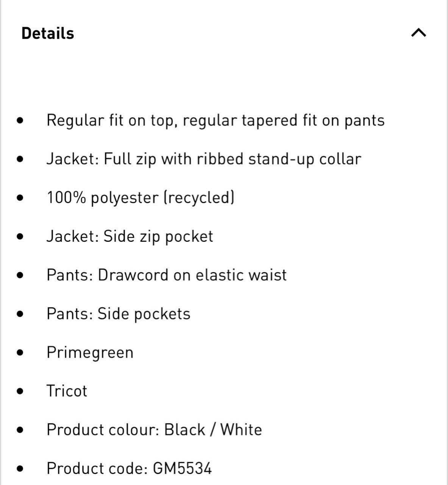Click the full zip ribbed collar line
This screenshot has width=448, height=485.
204,159
